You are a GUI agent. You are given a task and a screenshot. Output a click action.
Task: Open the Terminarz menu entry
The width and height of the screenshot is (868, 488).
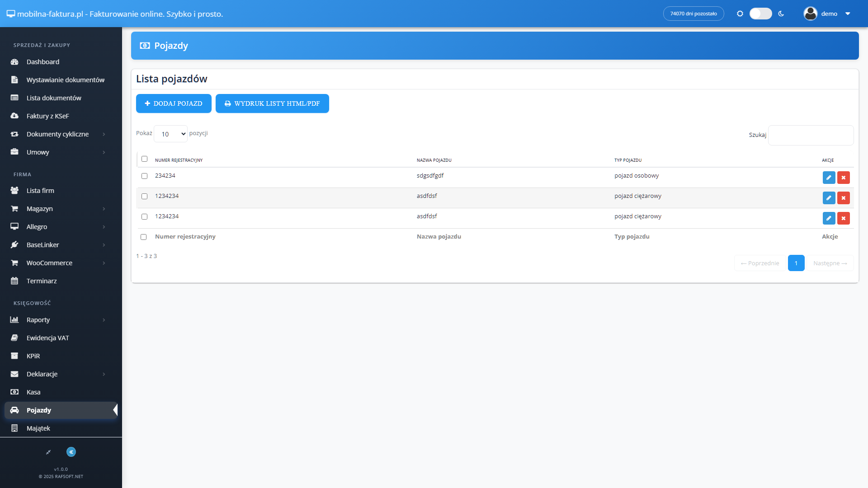tap(61, 281)
